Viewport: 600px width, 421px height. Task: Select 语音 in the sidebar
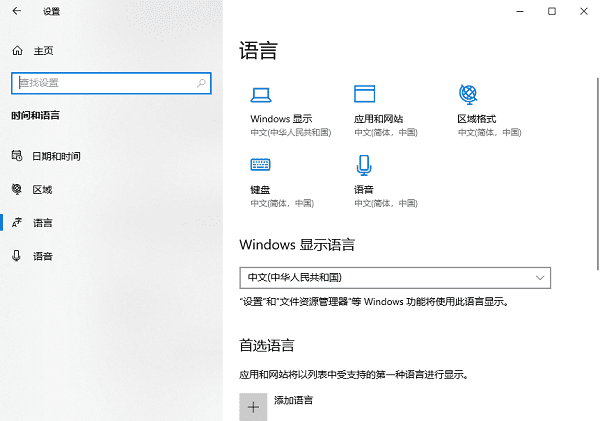[x=42, y=256]
